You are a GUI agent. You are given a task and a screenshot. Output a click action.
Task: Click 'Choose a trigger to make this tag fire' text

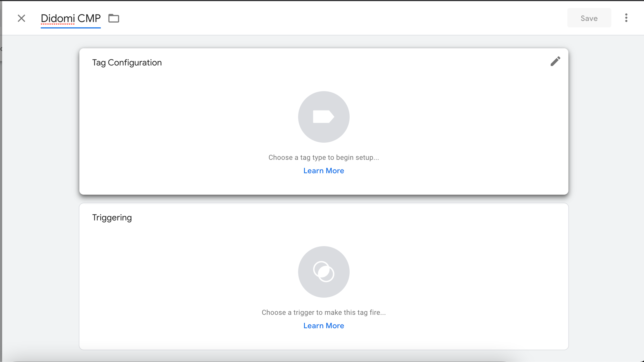coord(323,312)
